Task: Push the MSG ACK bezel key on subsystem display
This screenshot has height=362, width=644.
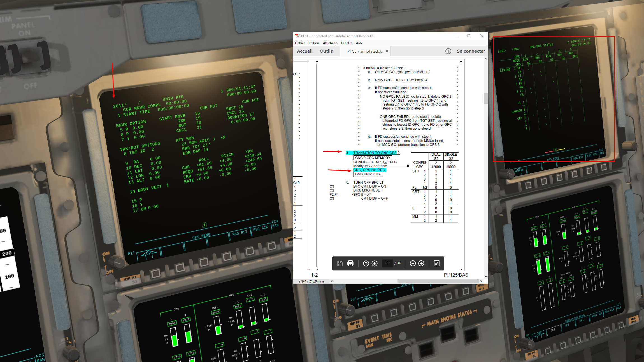Action: point(621,325)
